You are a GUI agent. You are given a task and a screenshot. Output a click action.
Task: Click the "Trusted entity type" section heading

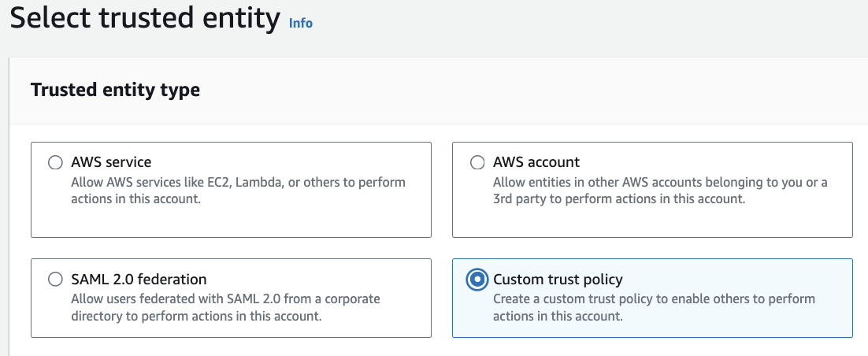point(115,91)
